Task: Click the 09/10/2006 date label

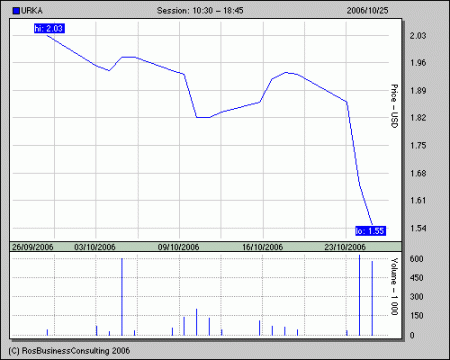Action: click(178, 247)
